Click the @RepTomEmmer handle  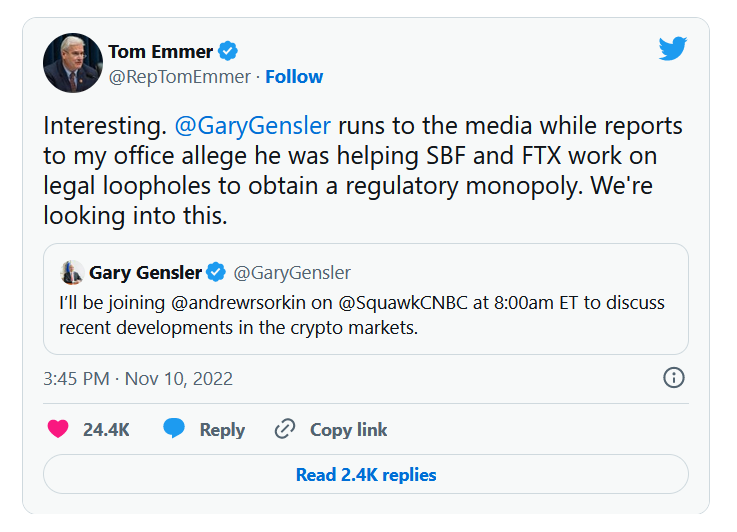(181, 77)
